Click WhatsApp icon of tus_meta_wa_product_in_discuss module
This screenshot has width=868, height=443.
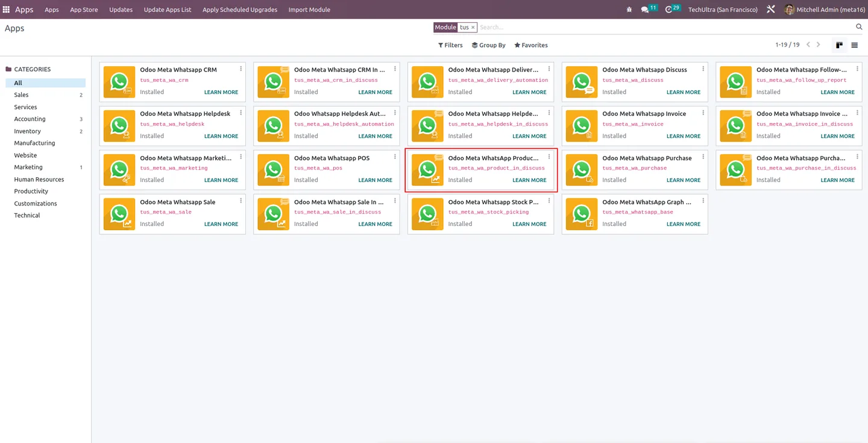pos(427,170)
